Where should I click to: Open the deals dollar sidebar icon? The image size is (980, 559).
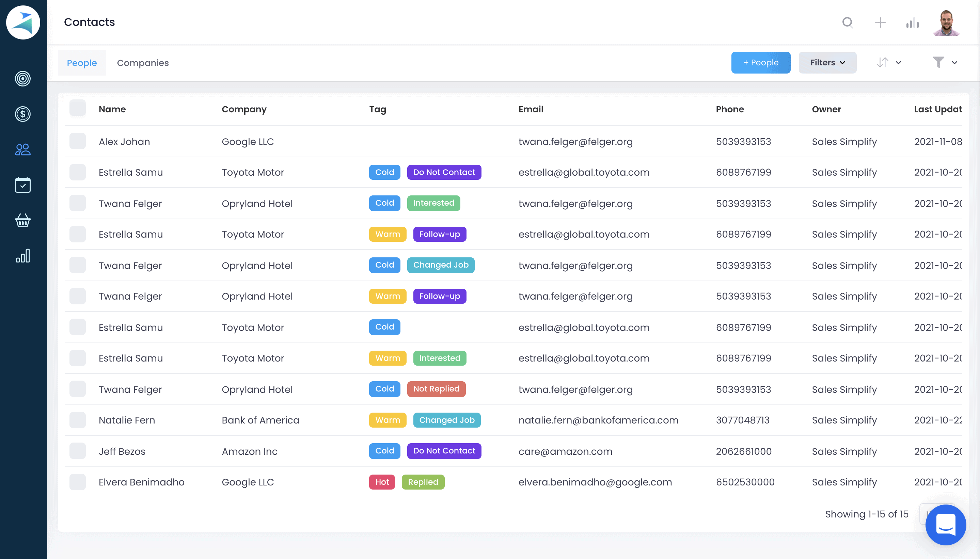pyautogui.click(x=23, y=114)
